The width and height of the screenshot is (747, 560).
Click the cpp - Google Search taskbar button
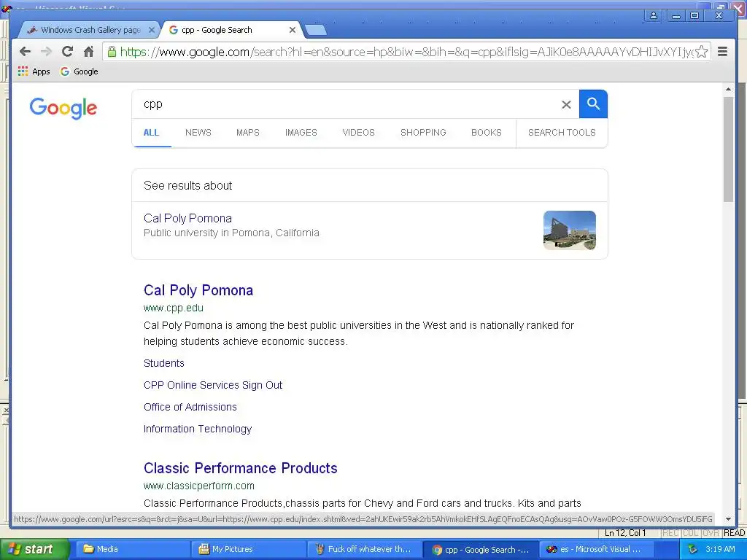481,550
